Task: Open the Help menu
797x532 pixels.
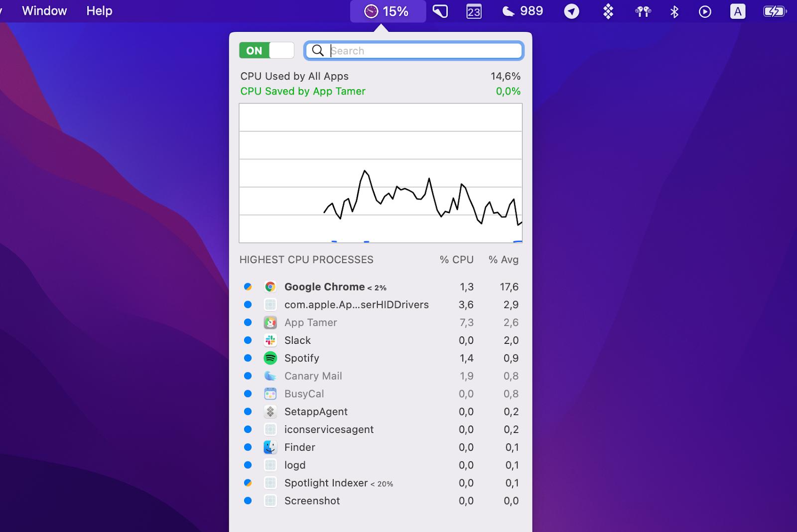Action: pos(99,11)
